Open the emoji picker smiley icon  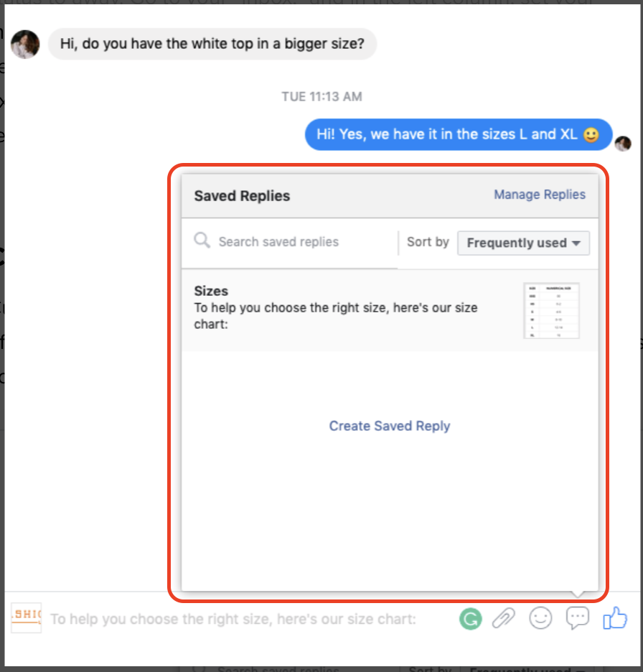(540, 618)
